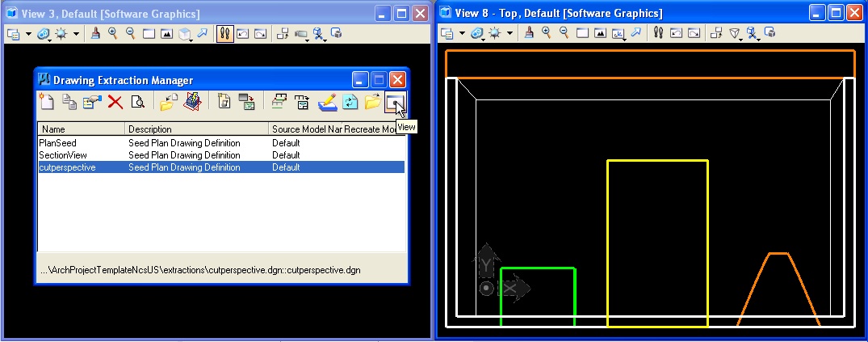Image resolution: width=868 pixels, height=342 pixels.
Task: Sort by Recreate Model column header
Action: [374, 129]
